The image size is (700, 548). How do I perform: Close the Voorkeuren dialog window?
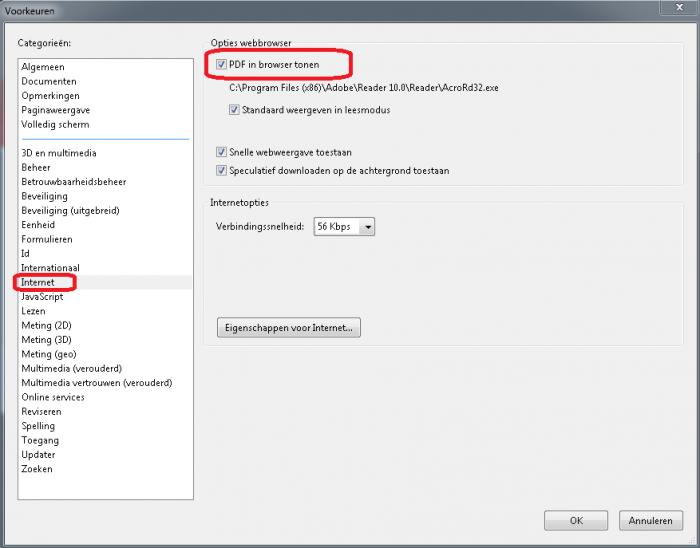pos(679,8)
